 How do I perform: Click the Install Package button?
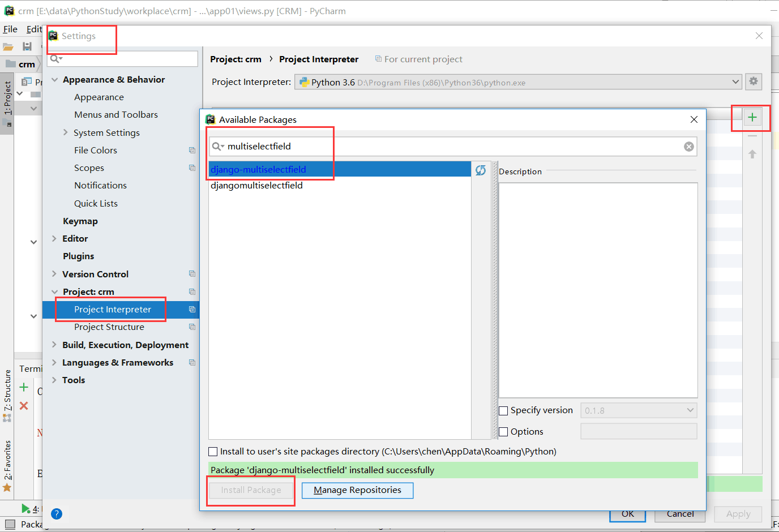(x=251, y=490)
